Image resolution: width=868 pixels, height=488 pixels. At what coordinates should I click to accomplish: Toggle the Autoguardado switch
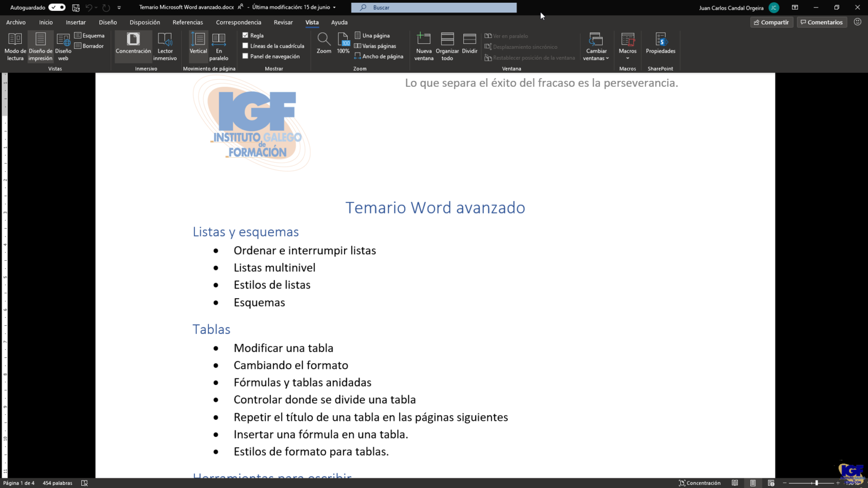point(57,8)
